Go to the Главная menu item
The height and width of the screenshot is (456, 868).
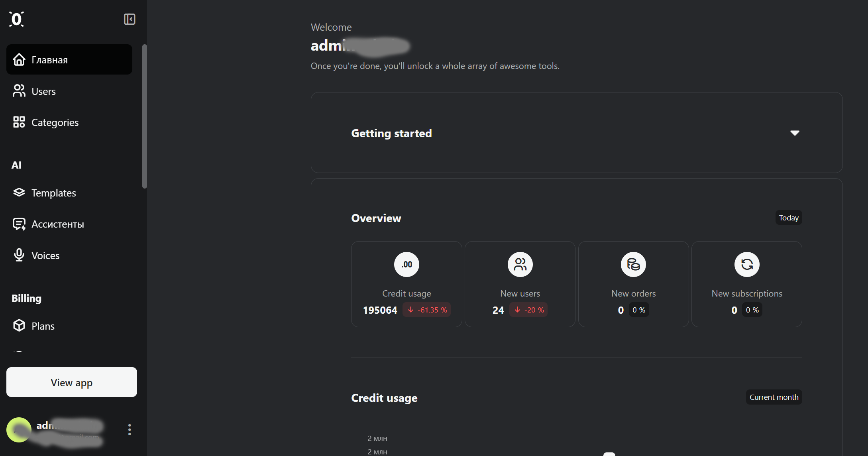[x=69, y=59]
